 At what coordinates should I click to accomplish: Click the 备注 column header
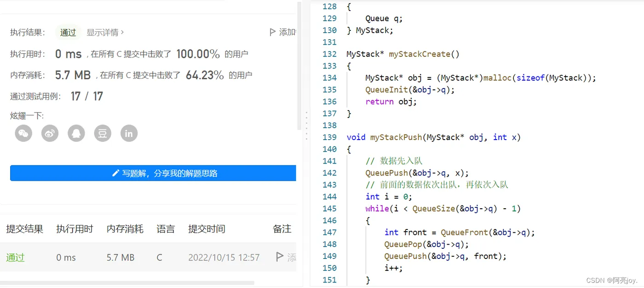coord(282,229)
